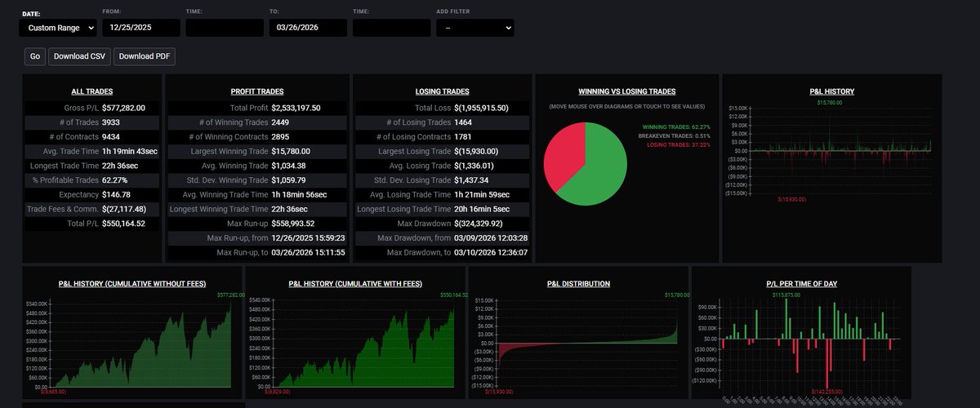Click the P&L Distribution heading
The image size is (980, 408).
pyautogui.click(x=578, y=284)
